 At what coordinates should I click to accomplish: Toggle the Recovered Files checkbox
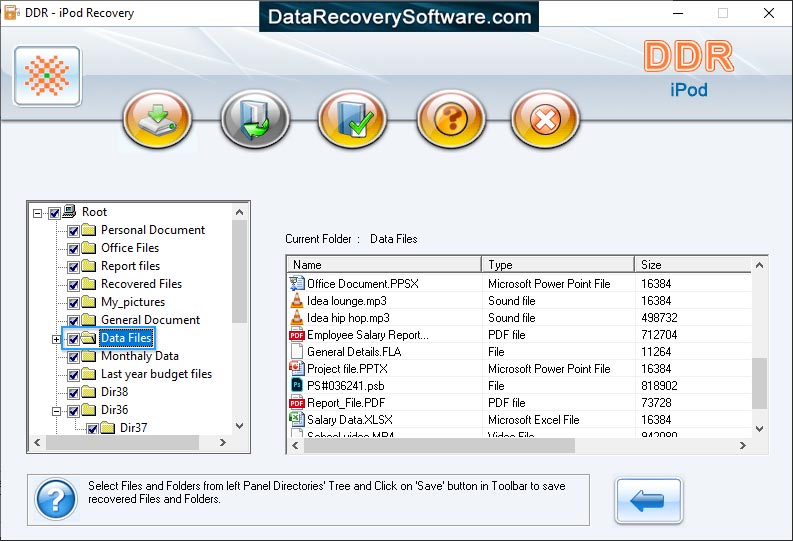(x=73, y=285)
